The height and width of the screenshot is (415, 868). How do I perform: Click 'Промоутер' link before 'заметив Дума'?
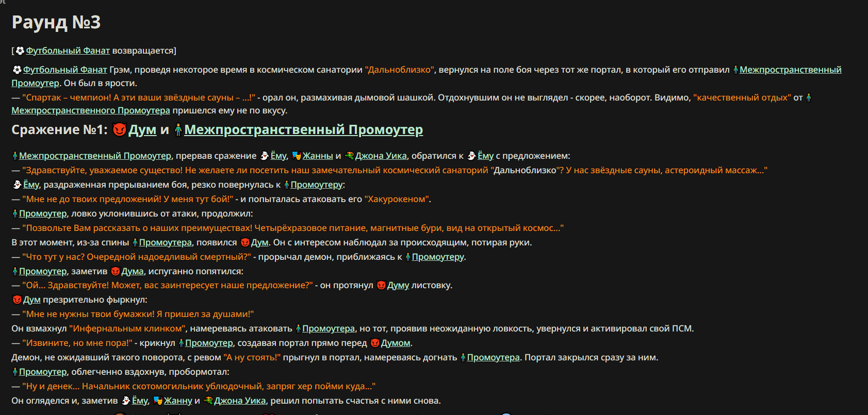[x=43, y=271]
